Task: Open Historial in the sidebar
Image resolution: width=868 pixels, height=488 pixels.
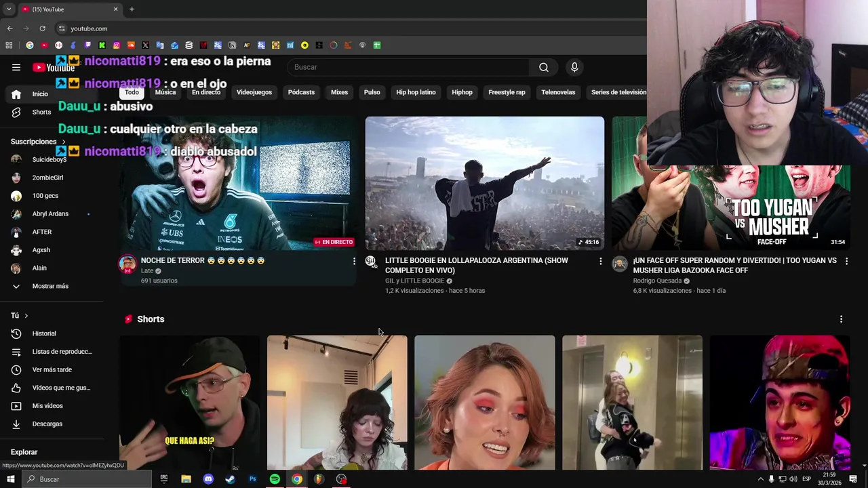Action: pyautogui.click(x=51, y=333)
